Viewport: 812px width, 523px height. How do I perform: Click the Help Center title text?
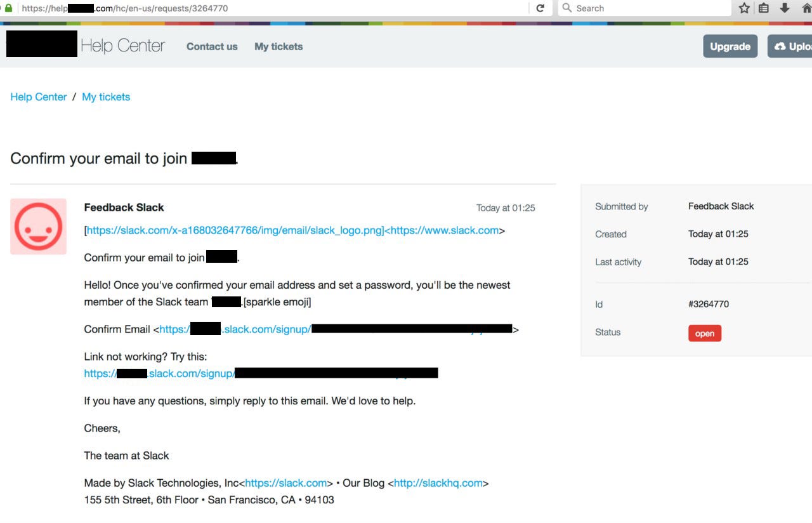pos(122,46)
